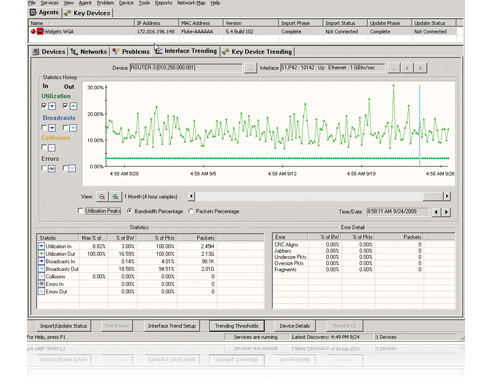Click the Device Details button
The image size is (488, 385).
(295, 326)
